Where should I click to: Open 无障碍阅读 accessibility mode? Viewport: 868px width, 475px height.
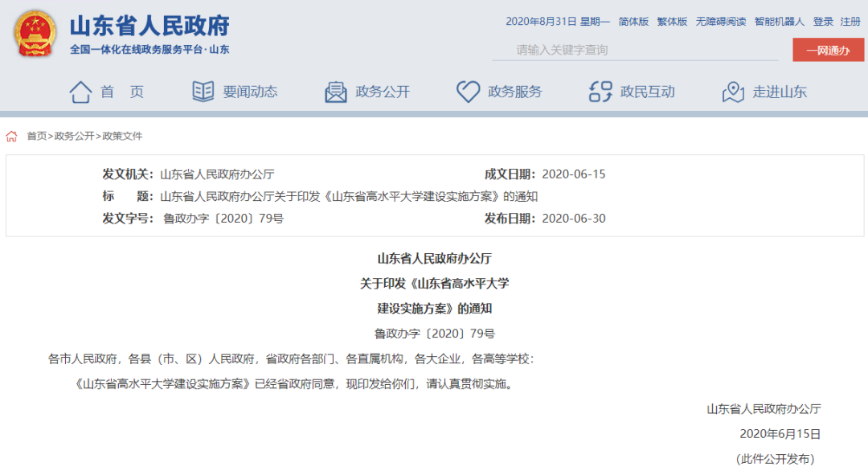[x=721, y=22]
